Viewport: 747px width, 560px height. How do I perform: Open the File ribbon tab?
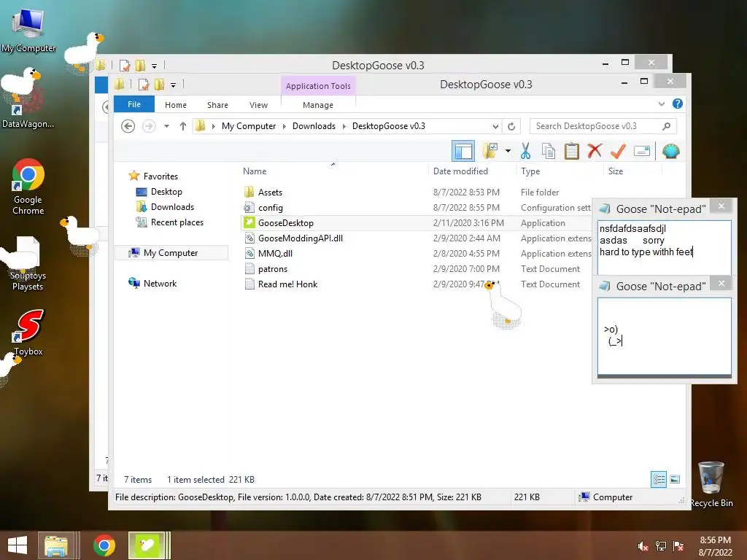click(134, 104)
